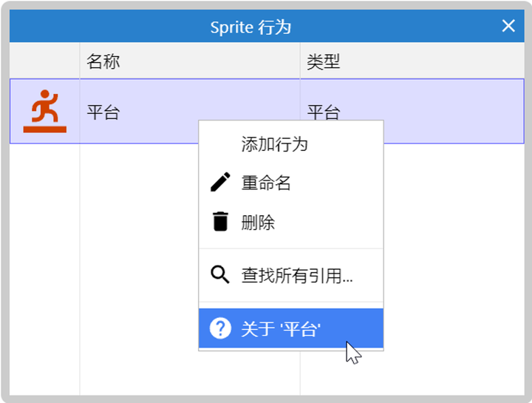The width and height of the screenshot is (532, 403).
Task: Click the trash can icon beside 删除
Action: (220, 222)
